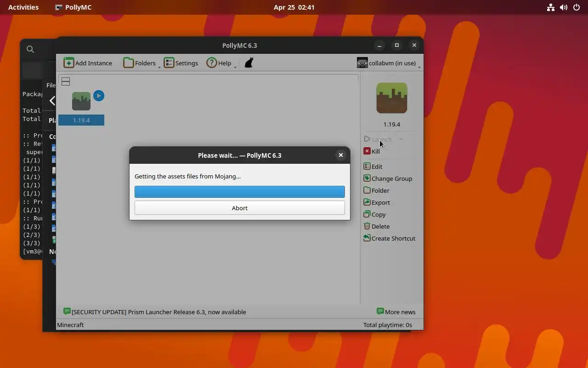The width and height of the screenshot is (588, 368).
Task: Open the Folders toolbar menu
Action: [x=140, y=63]
